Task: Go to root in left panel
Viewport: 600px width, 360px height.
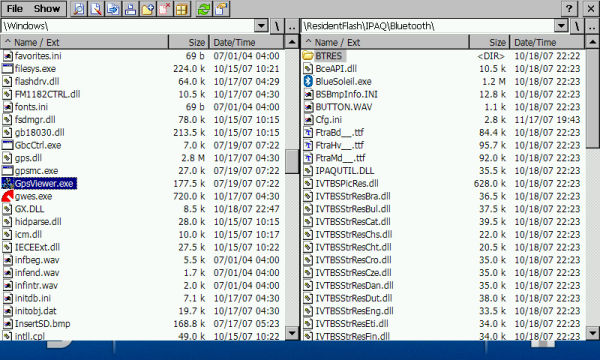Action: 277,26
